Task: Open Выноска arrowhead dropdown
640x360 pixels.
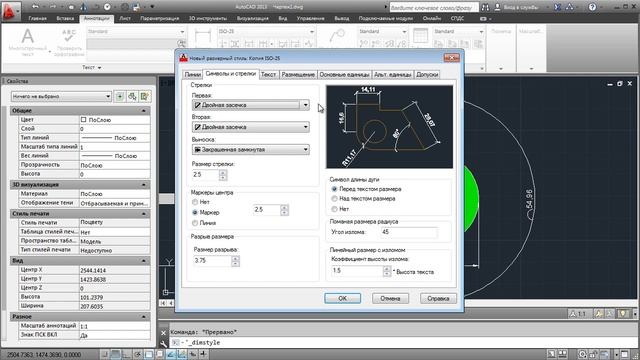Action: [251, 149]
